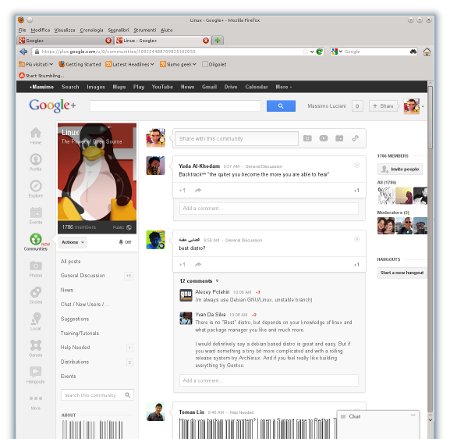
Task: Open the Games icon in sidebar
Action: tap(35, 345)
